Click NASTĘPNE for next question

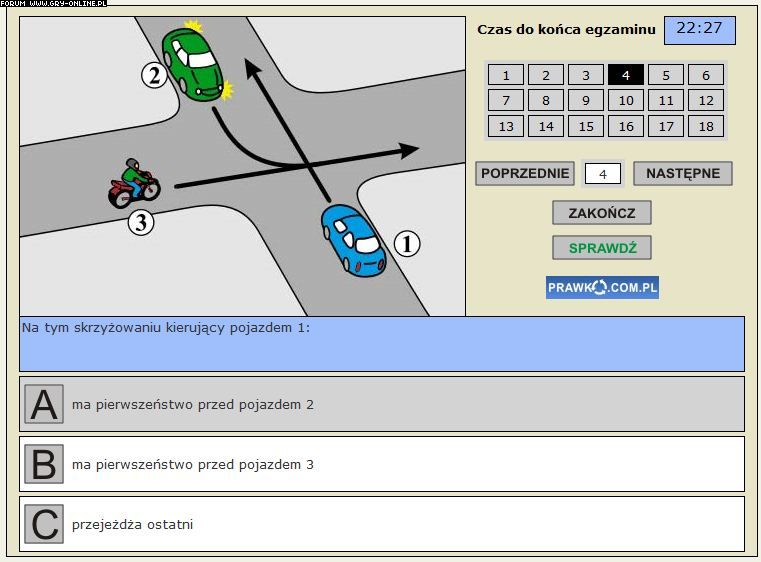683,173
